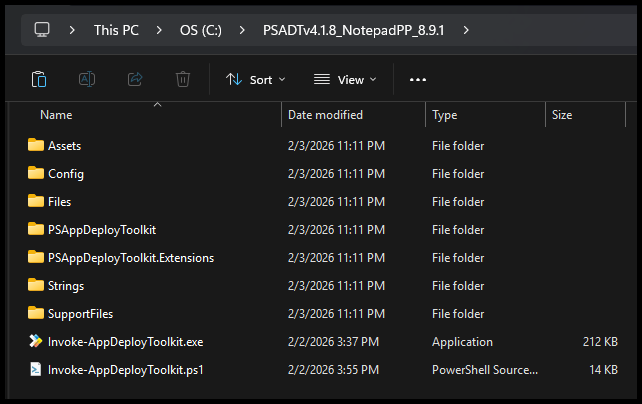Screen dimensions: 642x404
Task: Click the Files folder icon
Action: (36, 201)
